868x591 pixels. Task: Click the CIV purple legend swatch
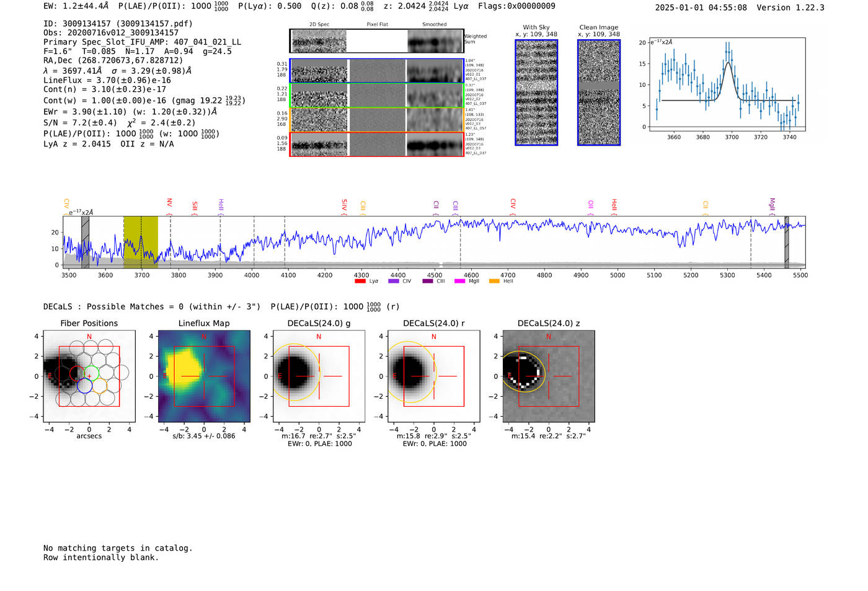(x=393, y=282)
